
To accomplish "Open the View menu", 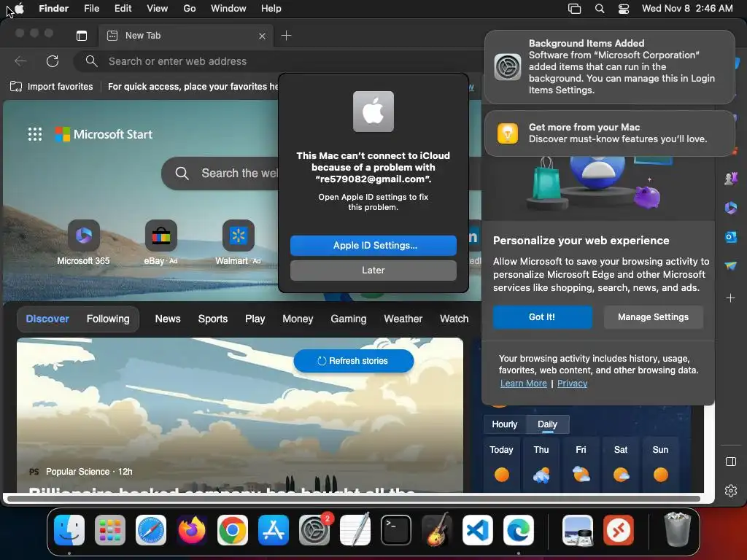I will coord(158,9).
